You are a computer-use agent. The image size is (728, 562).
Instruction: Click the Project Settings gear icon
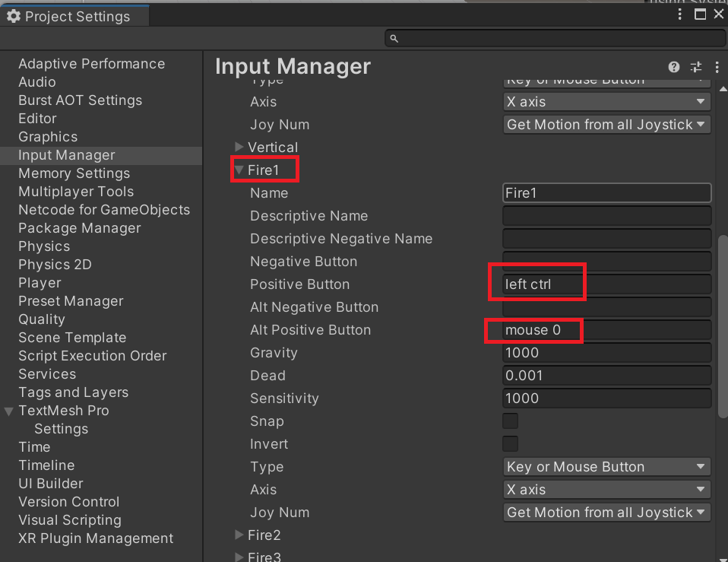click(13, 16)
